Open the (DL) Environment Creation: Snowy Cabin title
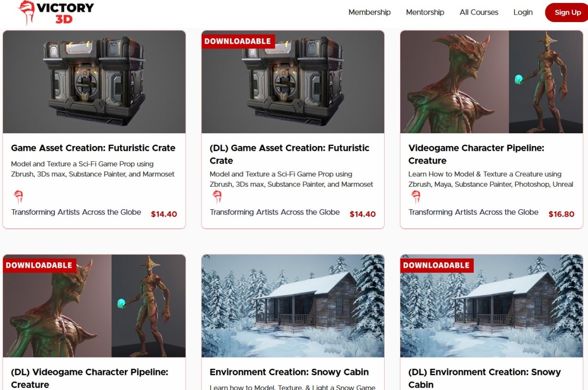Screen dimensions: 588x390 coord(485,378)
